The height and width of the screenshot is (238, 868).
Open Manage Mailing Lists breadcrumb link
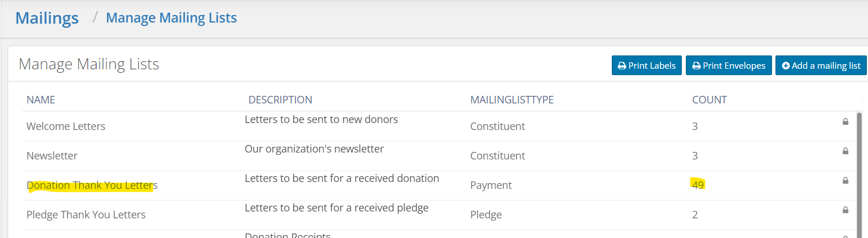click(x=171, y=18)
